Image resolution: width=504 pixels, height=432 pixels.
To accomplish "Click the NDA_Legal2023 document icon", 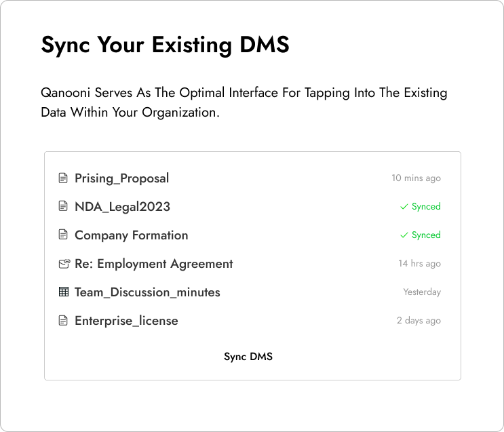I will pos(63,206).
